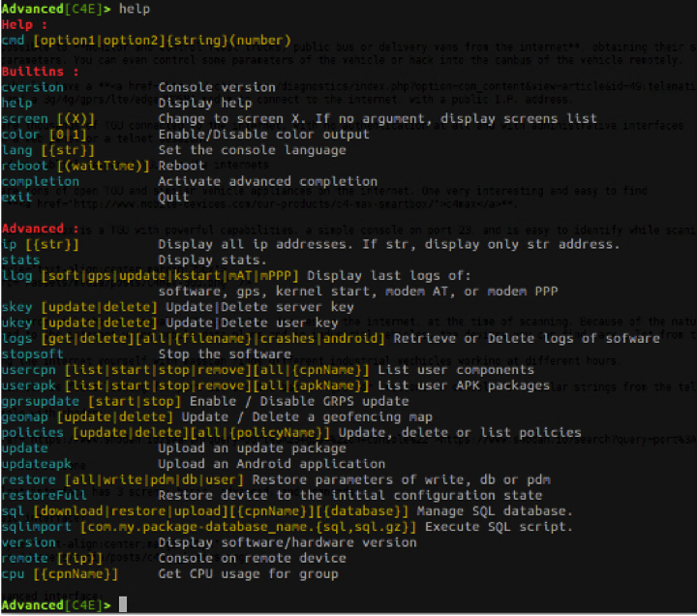Click the 'policies' command entry
This screenshot has width=697, height=616.
(x=32, y=432)
